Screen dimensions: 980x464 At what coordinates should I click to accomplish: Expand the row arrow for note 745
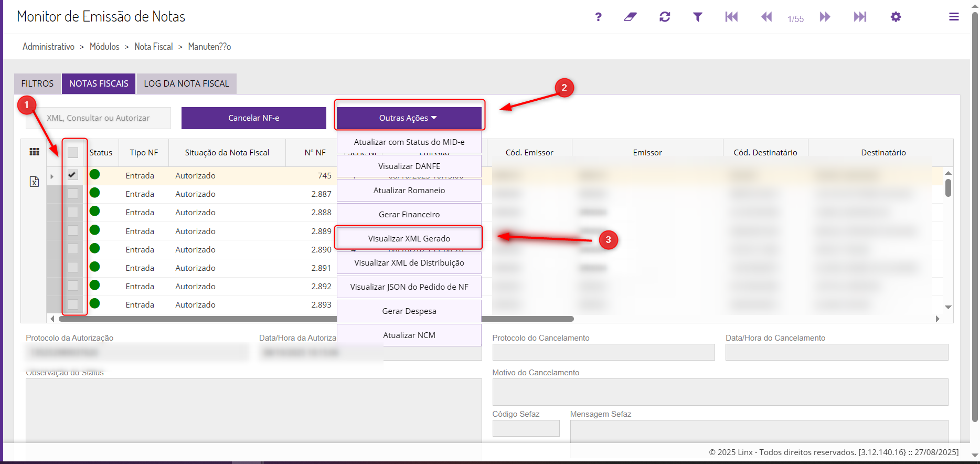pyautogui.click(x=52, y=176)
